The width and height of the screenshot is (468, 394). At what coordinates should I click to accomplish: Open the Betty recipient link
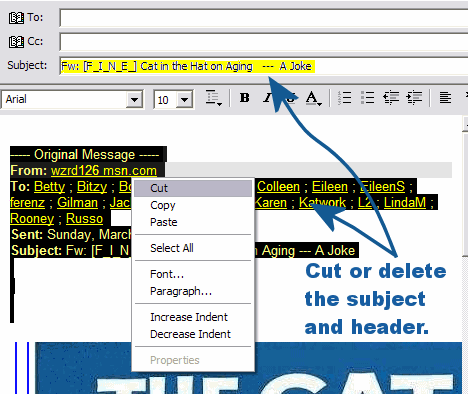(x=49, y=187)
